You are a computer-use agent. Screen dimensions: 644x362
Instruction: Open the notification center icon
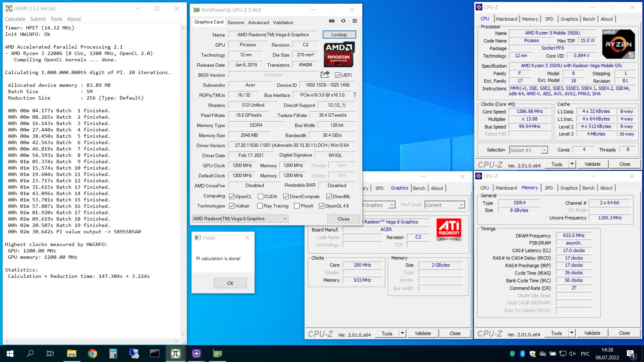coord(631,354)
